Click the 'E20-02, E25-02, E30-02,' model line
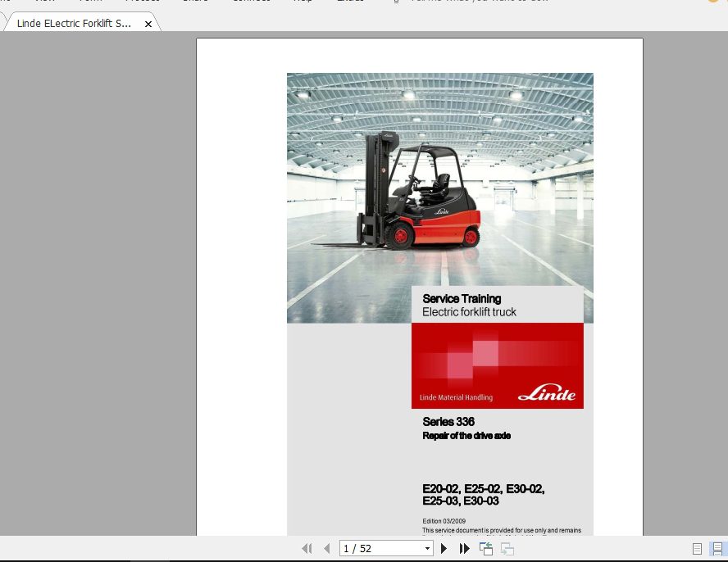The width and height of the screenshot is (728, 562). [x=484, y=488]
